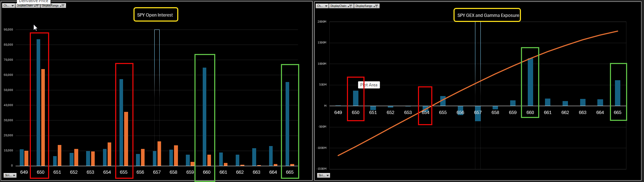This screenshot has height=182, width=644.
Task: Open DisplayRange filter in GEX chart
Action: [x=367, y=6]
